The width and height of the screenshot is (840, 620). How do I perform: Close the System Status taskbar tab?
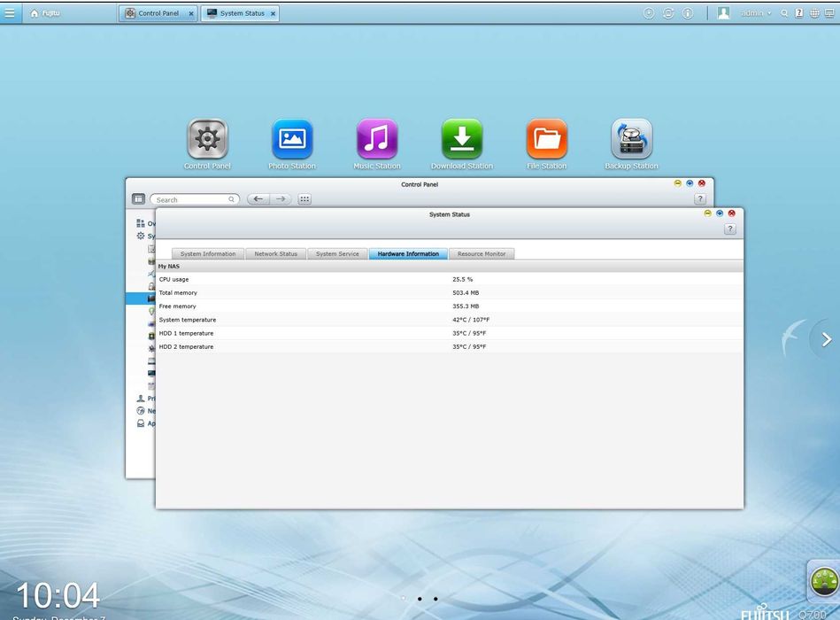click(273, 14)
